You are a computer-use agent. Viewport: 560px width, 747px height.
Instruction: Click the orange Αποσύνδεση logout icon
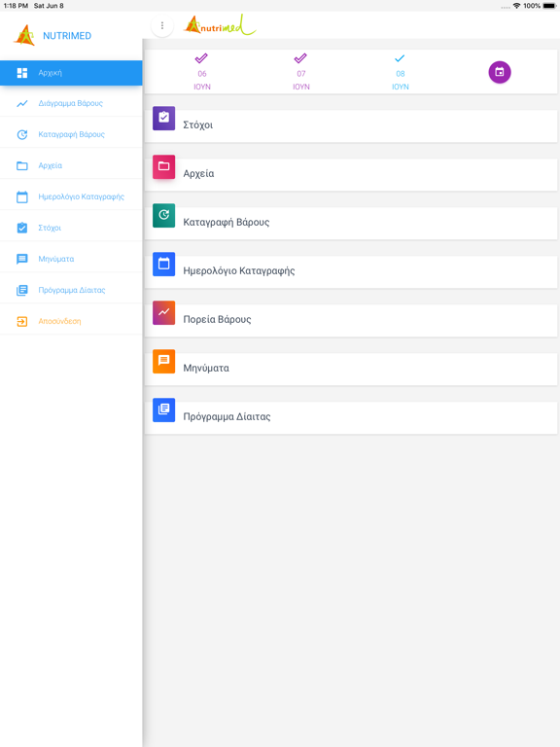click(x=22, y=321)
